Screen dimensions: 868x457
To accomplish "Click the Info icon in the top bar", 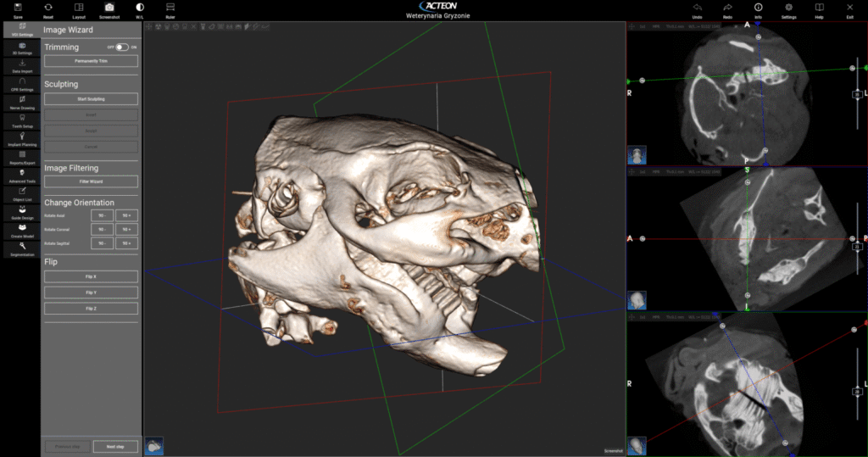I will click(x=758, y=8).
